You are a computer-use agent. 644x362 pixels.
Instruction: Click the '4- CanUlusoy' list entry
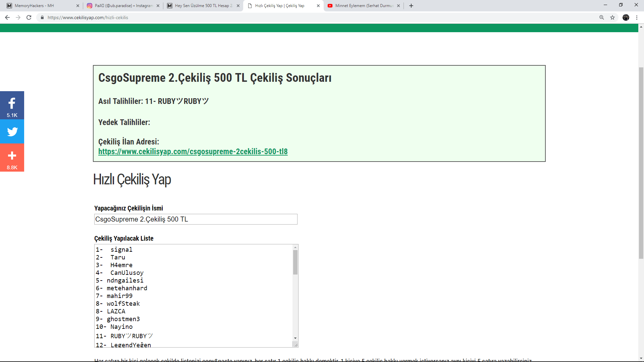(x=120, y=273)
